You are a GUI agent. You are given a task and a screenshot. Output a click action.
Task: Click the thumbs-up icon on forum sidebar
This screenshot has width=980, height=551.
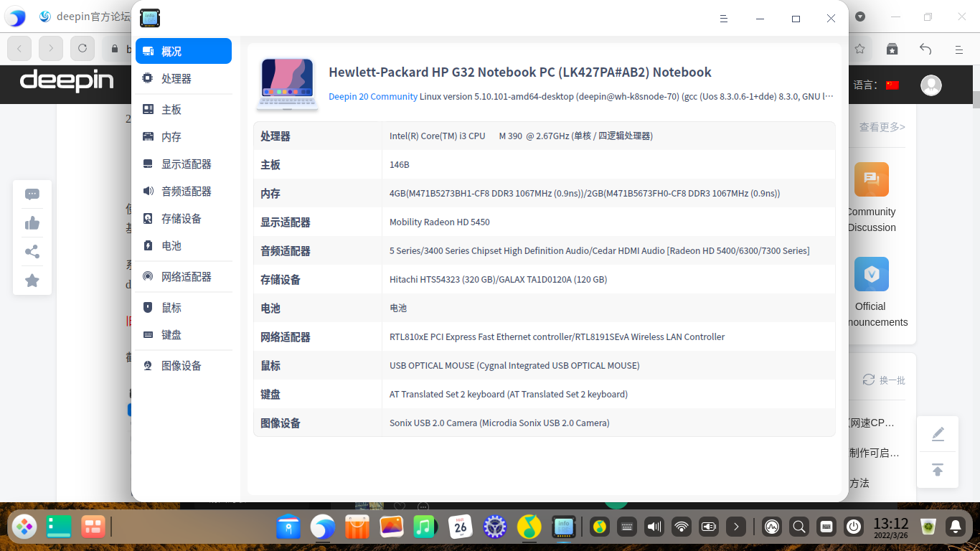pos(32,222)
